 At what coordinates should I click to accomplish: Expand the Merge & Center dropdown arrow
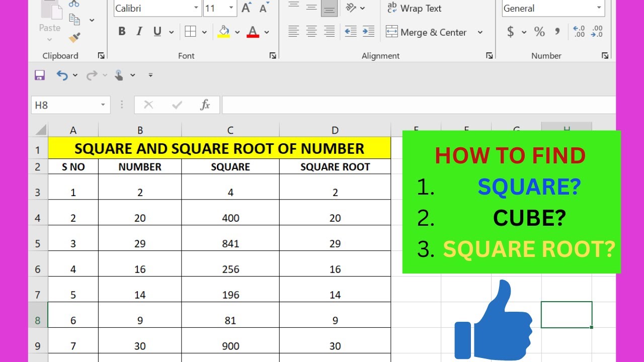click(x=480, y=32)
